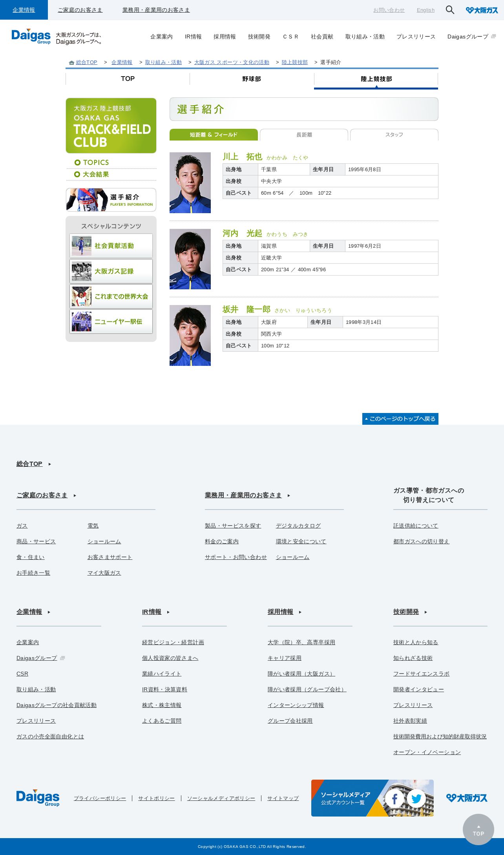The image size is (504, 855).
Task: Open これまでの世界大会 special content
Action: (111, 296)
